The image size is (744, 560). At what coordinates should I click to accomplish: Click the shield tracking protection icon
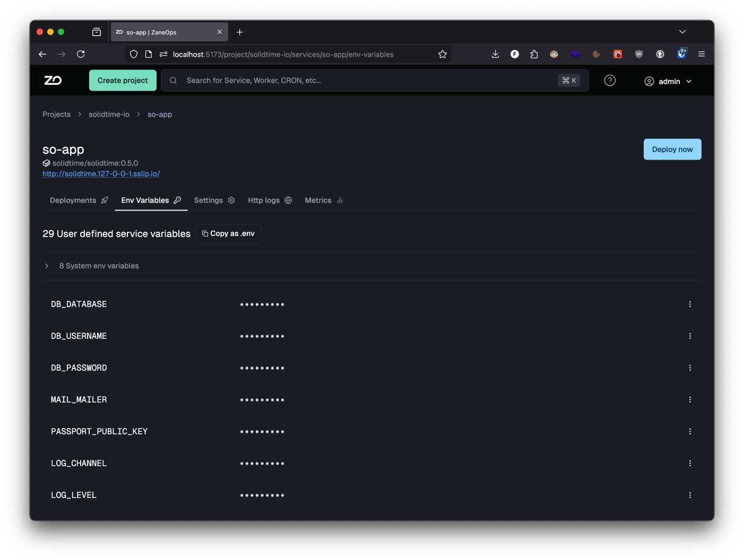134,54
